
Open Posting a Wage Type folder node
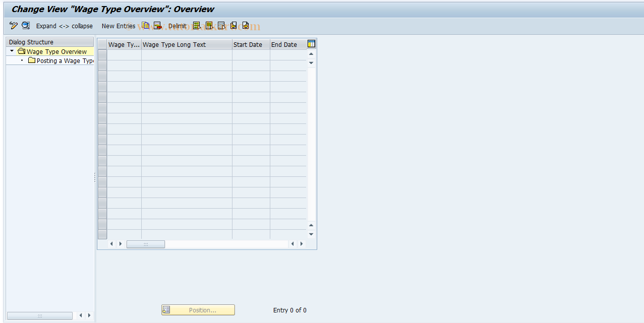coord(61,60)
